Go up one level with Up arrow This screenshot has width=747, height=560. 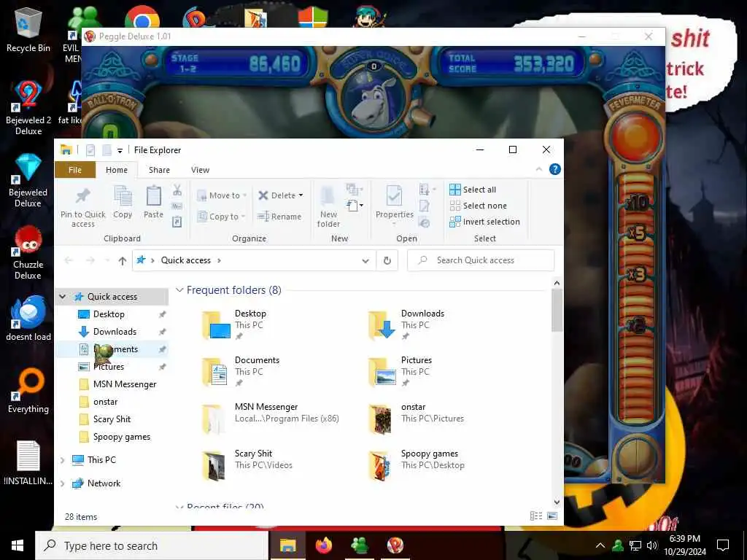123,260
